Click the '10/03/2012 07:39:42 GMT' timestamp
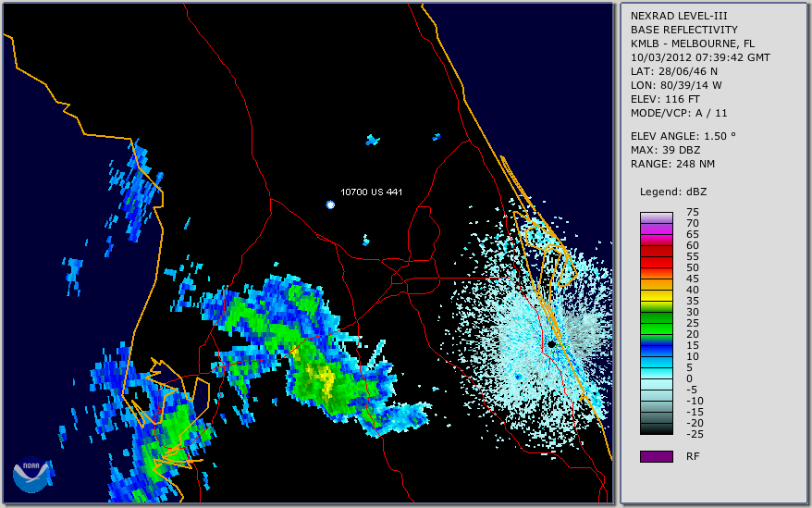This screenshot has width=812, height=508. click(x=700, y=57)
